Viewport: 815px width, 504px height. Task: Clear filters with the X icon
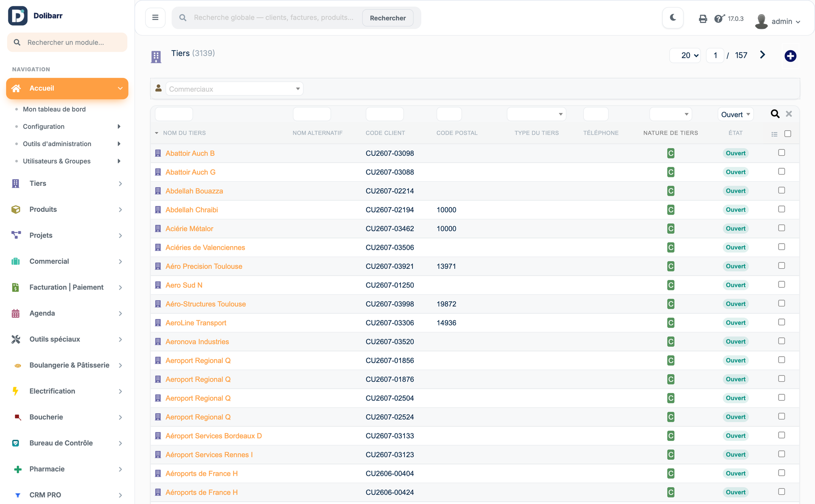(x=789, y=114)
